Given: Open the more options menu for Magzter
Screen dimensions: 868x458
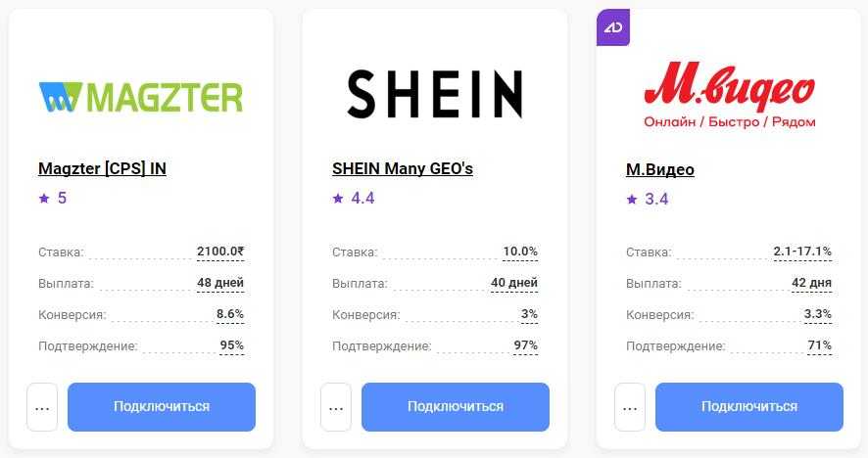Looking at the screenshot, I should click(42, 407).
